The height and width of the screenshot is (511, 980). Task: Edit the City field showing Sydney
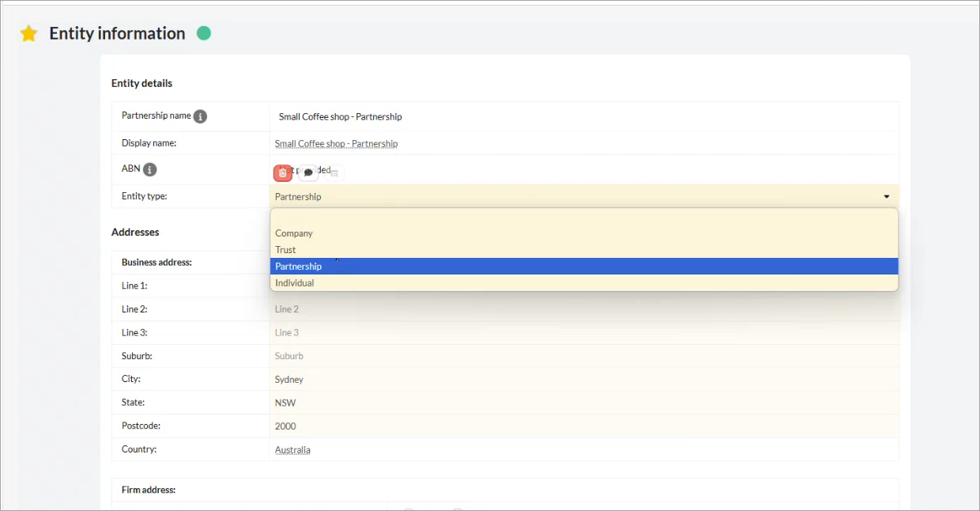point(583,380)
